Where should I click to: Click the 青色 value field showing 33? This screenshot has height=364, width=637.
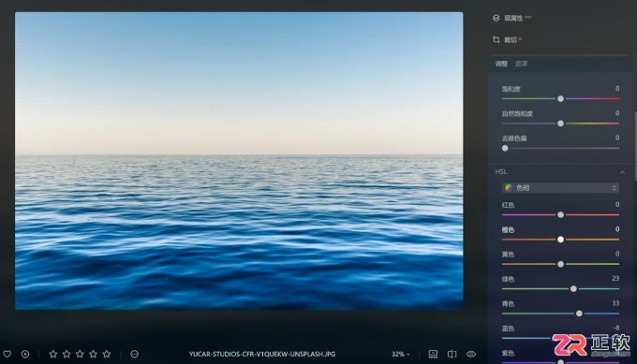point(615,303)
